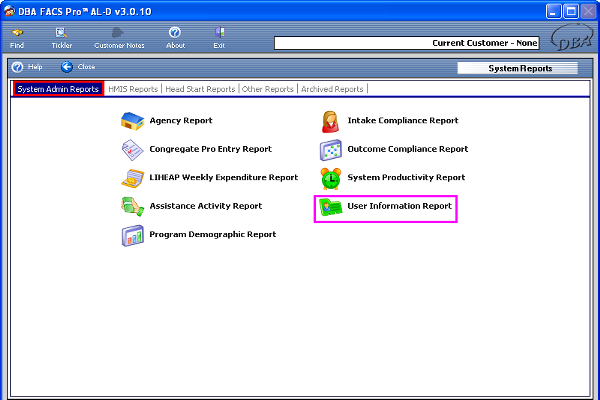Open the Archived Reports tab
Viewport: 600px width, 400px height.
333,89
